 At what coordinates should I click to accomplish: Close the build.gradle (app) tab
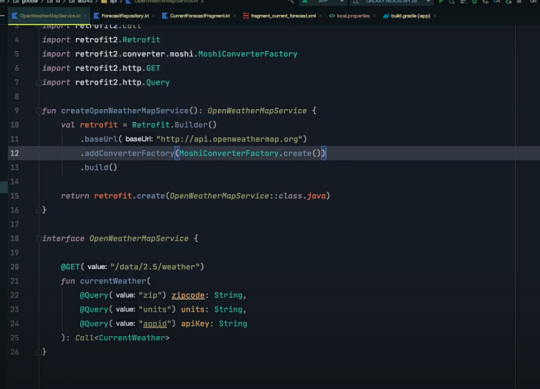pos(435,16)
